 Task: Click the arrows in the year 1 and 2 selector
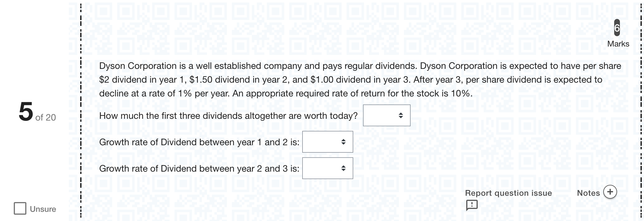[343, 142]
